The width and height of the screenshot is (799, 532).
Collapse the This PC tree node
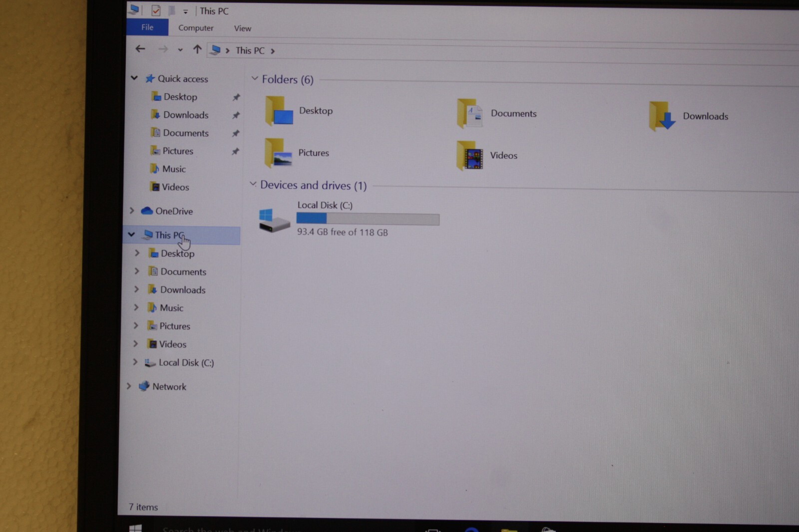click(x=131, y=234)
